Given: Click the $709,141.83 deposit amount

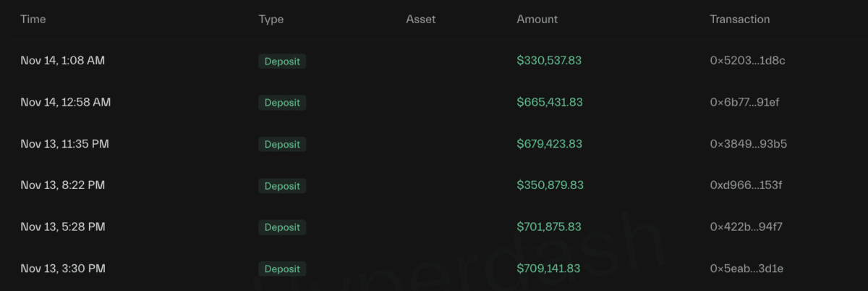Looking at the screenshot, I should coord(548,269).
